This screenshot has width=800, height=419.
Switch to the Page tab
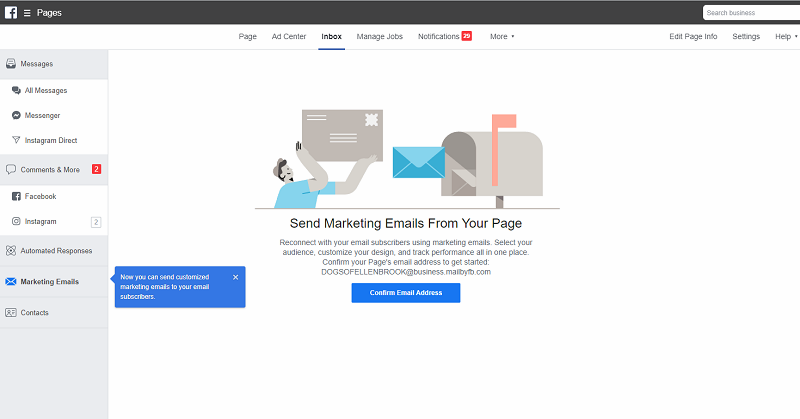(247, 37)
